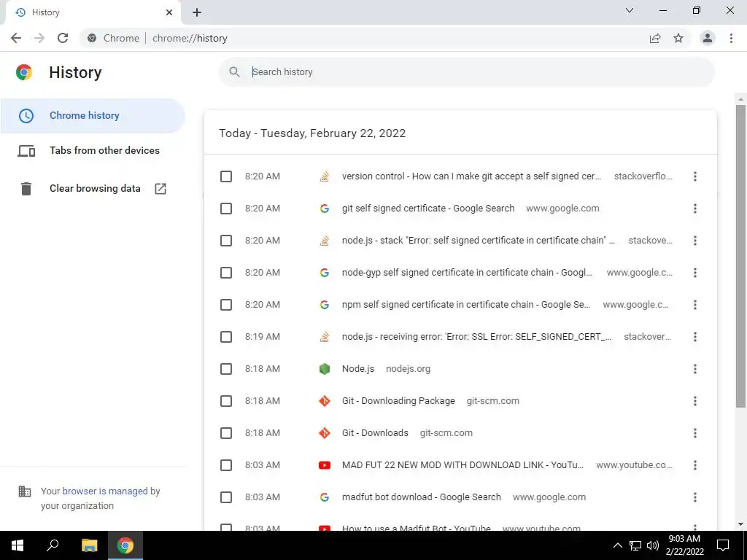Viewport: 747px width, 560px height.
Task: Open the Node.js history link
Action: (358, 369)
